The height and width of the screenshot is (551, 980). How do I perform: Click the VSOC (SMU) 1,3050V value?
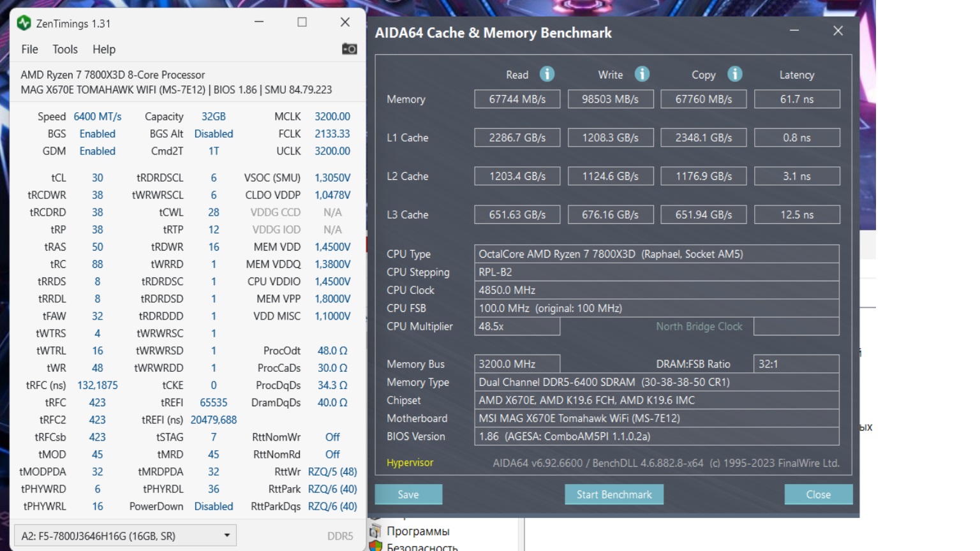pos(332,177)
